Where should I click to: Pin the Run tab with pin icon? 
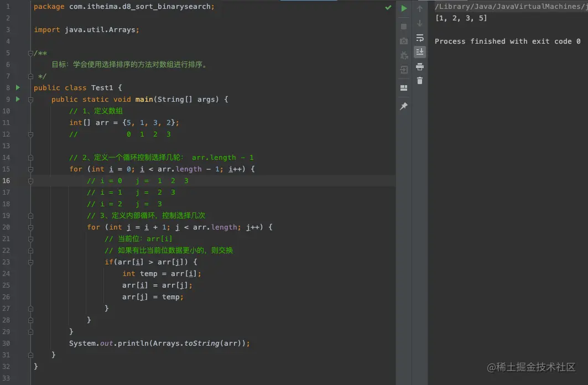coord(404,106)
